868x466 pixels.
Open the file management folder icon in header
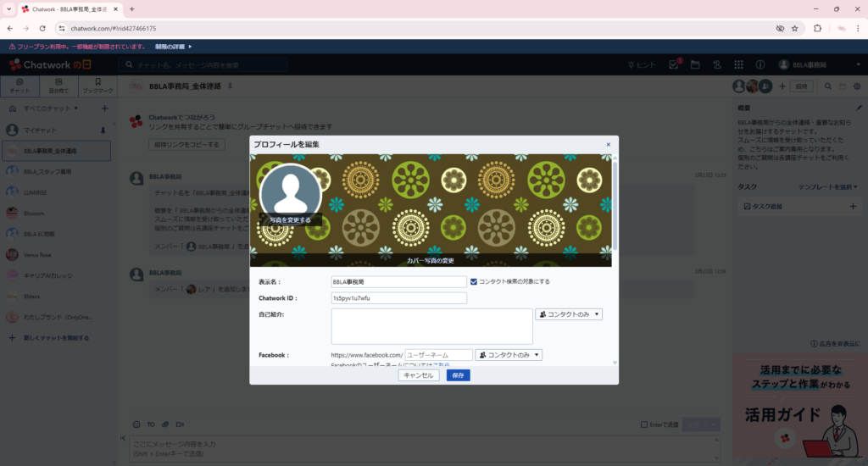(695, 65)
